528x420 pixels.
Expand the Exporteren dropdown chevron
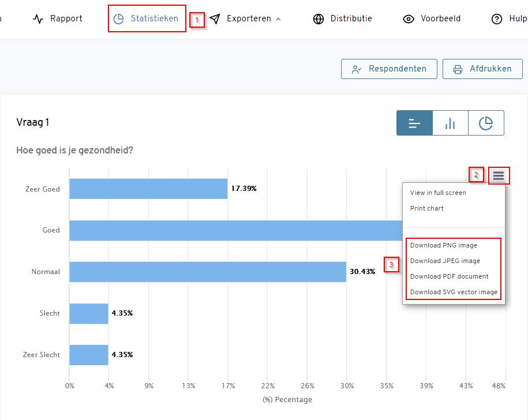[279, 19]
